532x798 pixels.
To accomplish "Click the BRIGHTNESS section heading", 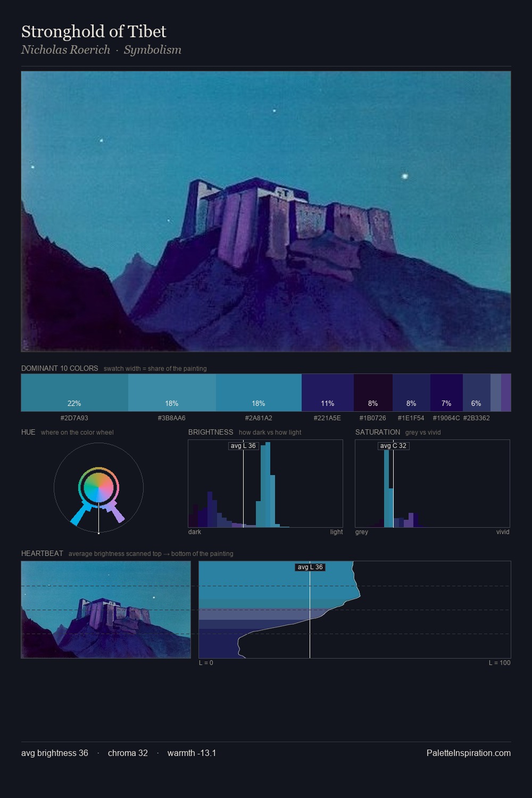I will coord(211,432).
